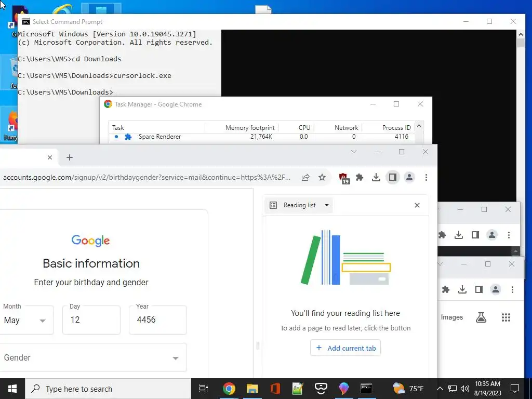Viewport: 532px width, 399px height.
Task: Open the Images link on Google page
Action: pyautogui.click(x=451, y=317)
